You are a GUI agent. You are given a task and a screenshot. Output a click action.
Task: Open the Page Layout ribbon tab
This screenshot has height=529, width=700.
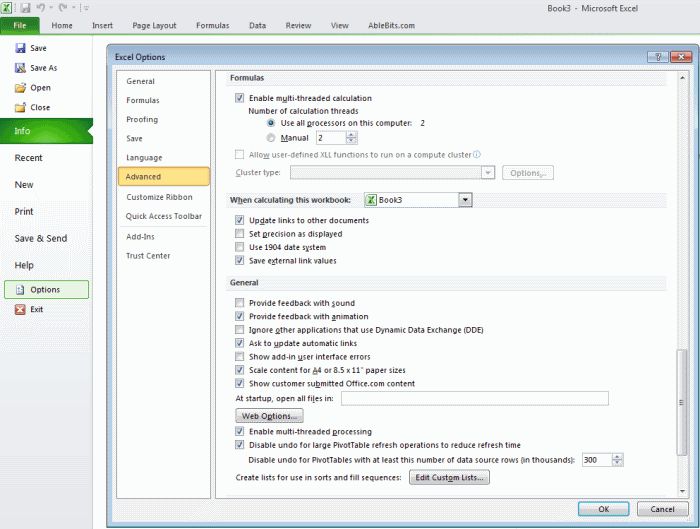pos(154,25)
